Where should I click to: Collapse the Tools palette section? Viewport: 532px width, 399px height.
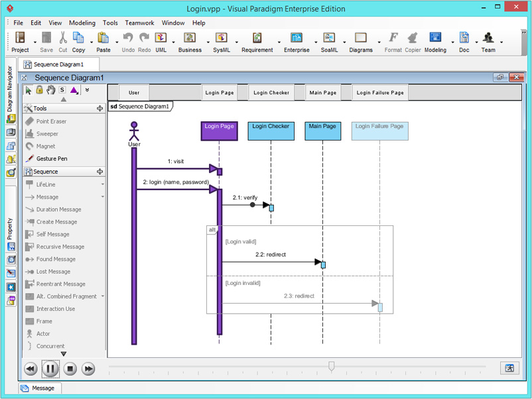[100, 109]
